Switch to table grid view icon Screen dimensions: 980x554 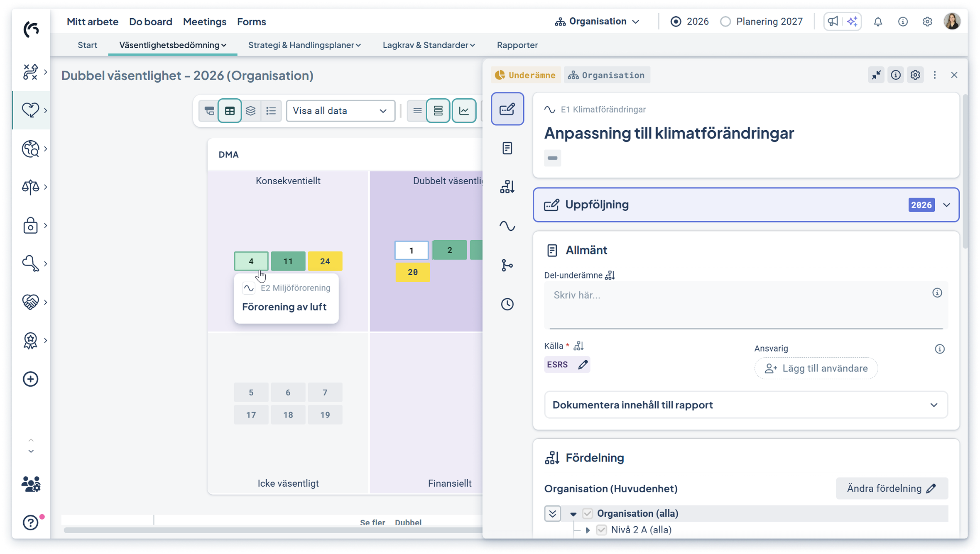click(230, 111)
